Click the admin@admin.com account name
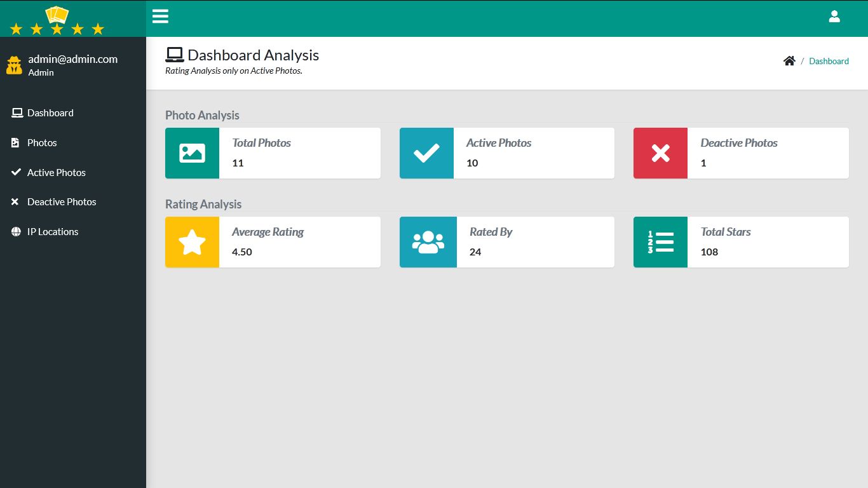 pos(72,58)
